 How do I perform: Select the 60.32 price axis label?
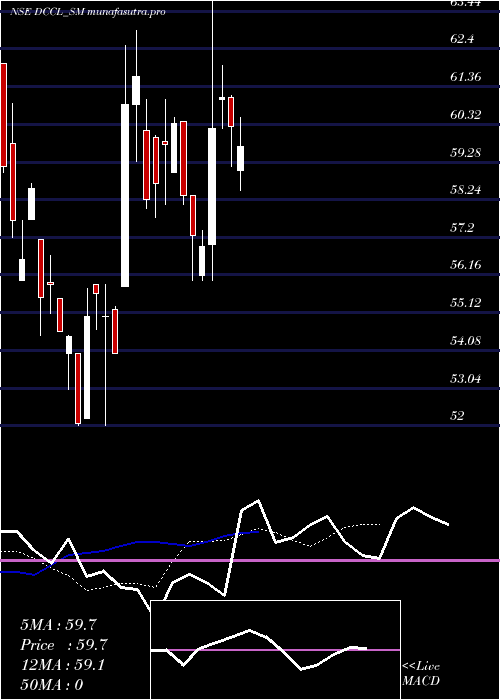click(466, 115)
